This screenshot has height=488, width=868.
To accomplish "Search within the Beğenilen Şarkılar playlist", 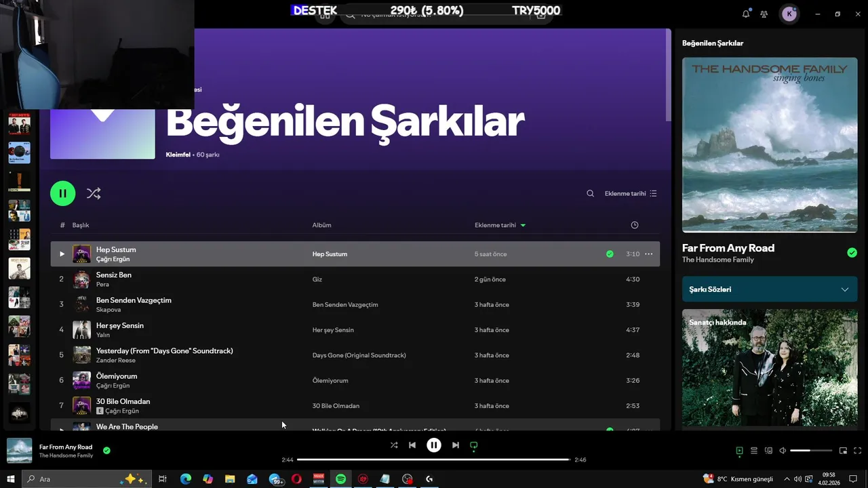I will 590,193.
